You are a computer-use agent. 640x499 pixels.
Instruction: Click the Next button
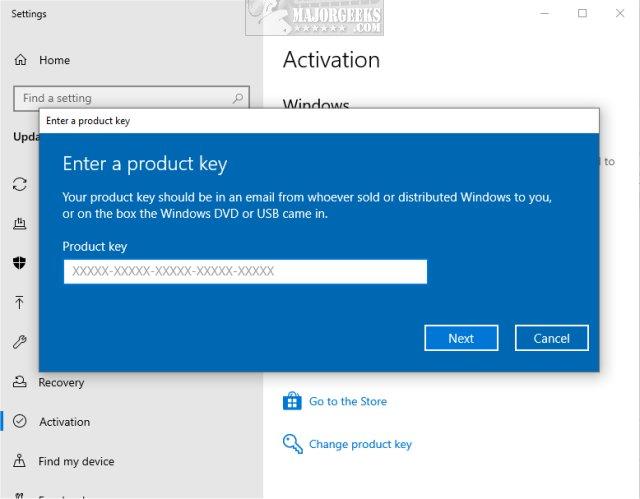(x=461, y=338)
